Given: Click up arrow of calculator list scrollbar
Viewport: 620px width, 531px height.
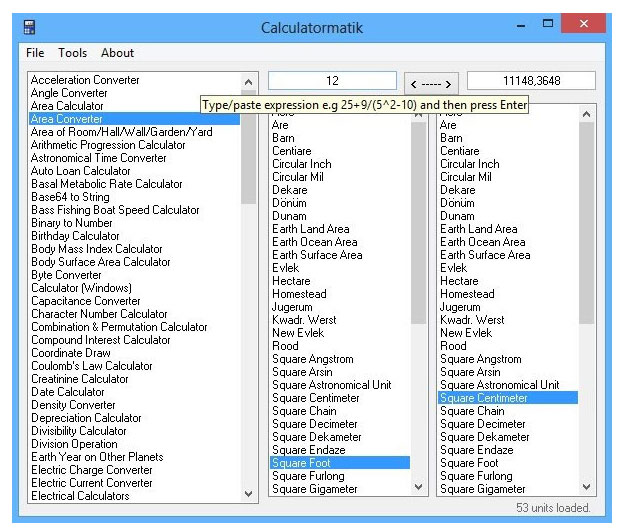Looking at the screenshot, I should coord(248,82).
